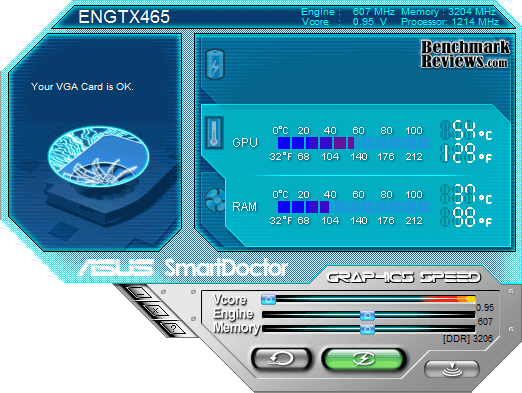522x393 pixels.
Task: Click the RAM 98 °F readout
Action: (x=467, y=217)
